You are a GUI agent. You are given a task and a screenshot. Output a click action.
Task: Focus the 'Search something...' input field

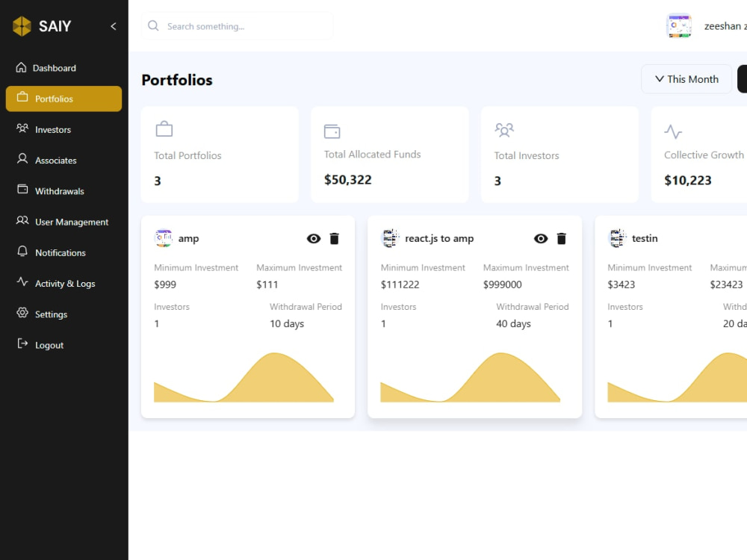point(238,26)
